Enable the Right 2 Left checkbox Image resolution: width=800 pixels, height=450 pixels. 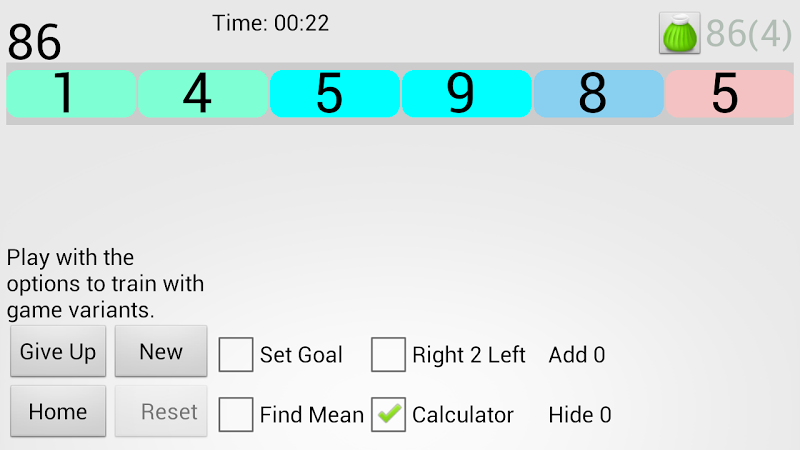coord(388,354)
